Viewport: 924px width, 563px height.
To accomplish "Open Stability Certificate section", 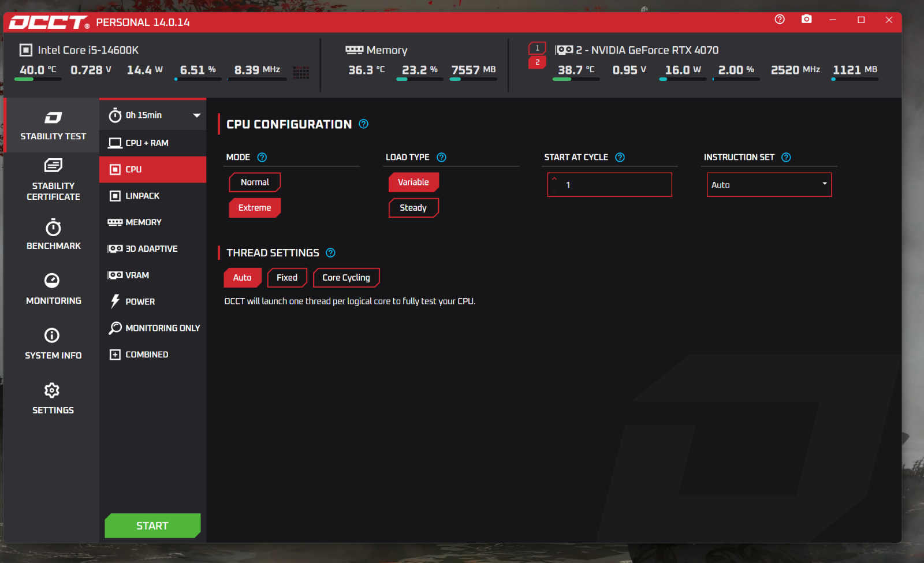I will [x=53, y=180].
